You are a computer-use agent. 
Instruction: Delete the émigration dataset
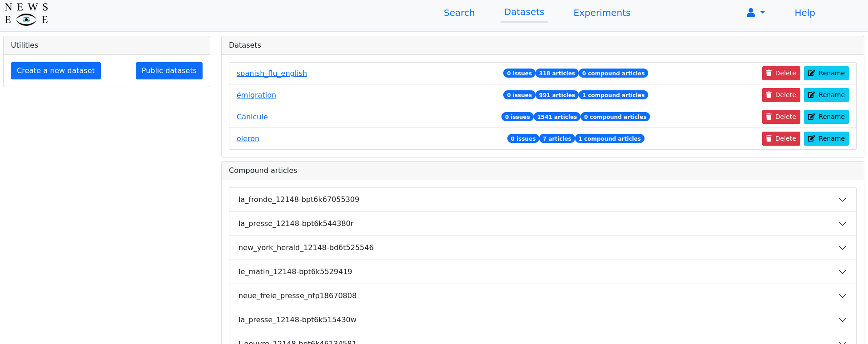(781, 95)
